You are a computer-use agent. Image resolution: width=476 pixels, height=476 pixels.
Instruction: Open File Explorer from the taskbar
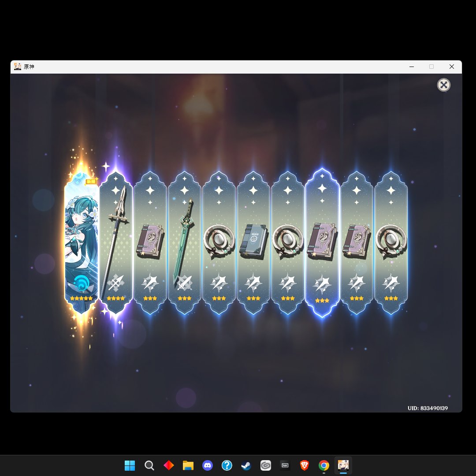point(188,465)
